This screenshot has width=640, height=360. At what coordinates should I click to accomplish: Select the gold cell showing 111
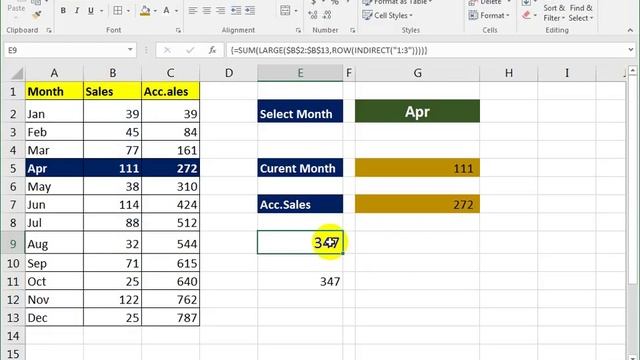[x=417, y=168]
